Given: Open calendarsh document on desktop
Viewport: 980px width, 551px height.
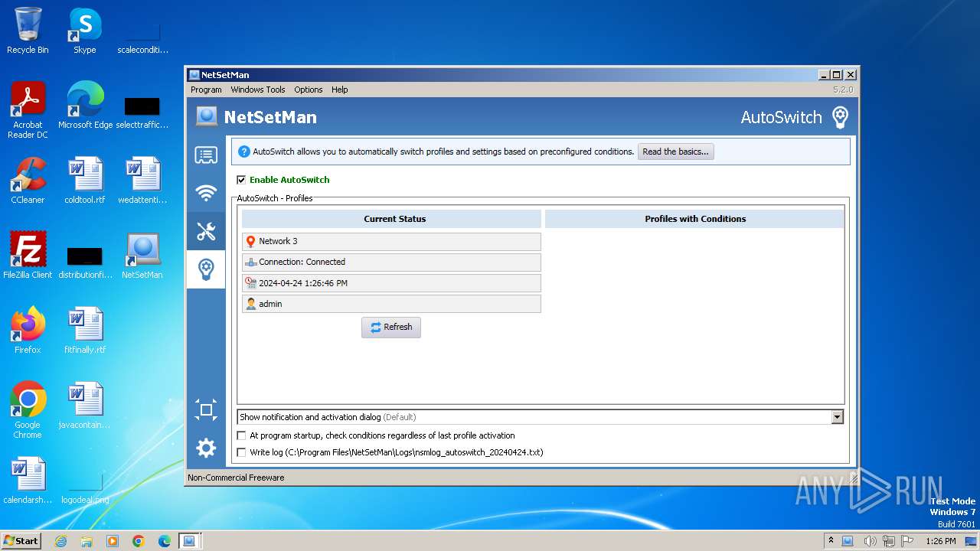Looking at the screenshot, I should [x=28, y=481].
